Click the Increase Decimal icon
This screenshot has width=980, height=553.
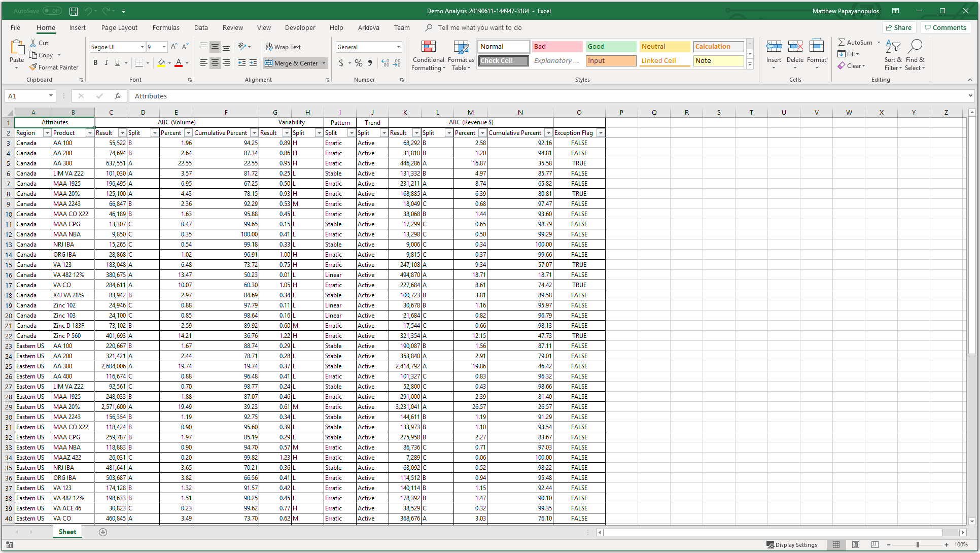click(x=386, y=63)
